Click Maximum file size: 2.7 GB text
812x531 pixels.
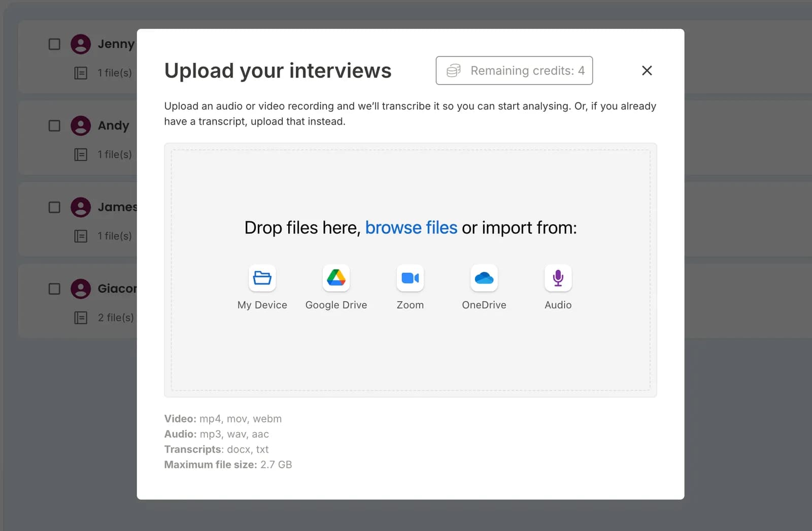228,465
